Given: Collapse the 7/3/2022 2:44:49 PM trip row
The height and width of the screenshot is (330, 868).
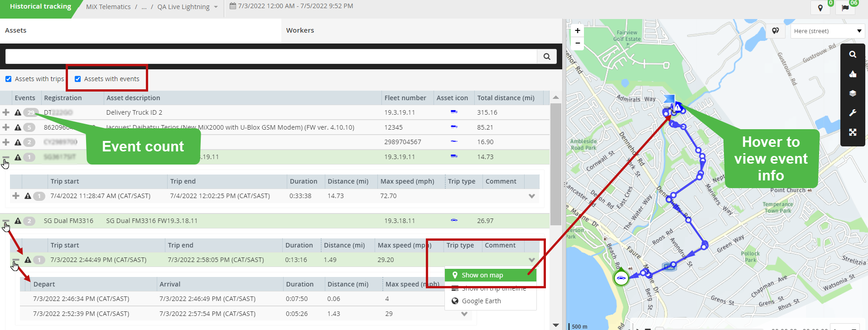Looking at the screenshot, I should click(x=16, y=260).
